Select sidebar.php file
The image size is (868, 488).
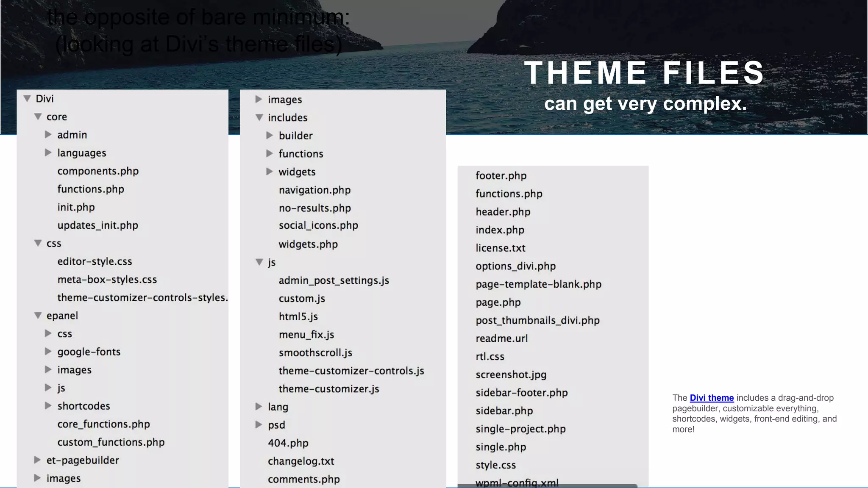pyautogui.click(x=504, y=411)
